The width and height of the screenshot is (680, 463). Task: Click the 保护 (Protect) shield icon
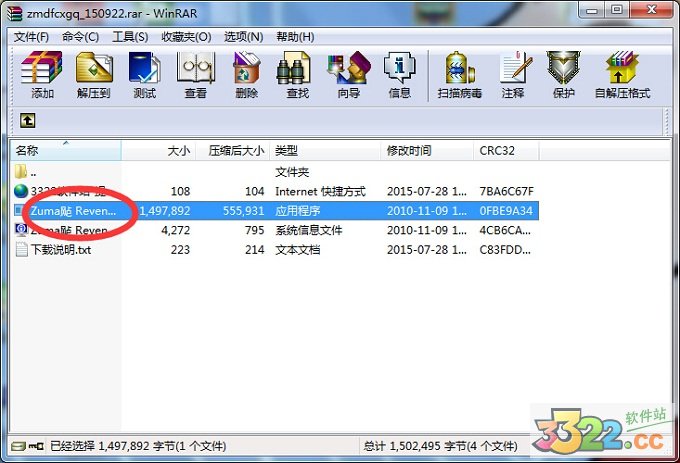(563, 75)
